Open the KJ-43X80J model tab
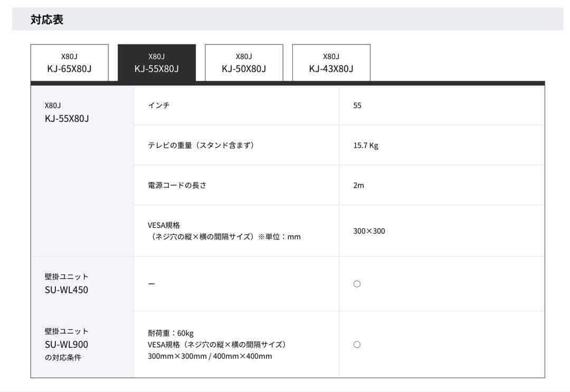 coord(332,63)
